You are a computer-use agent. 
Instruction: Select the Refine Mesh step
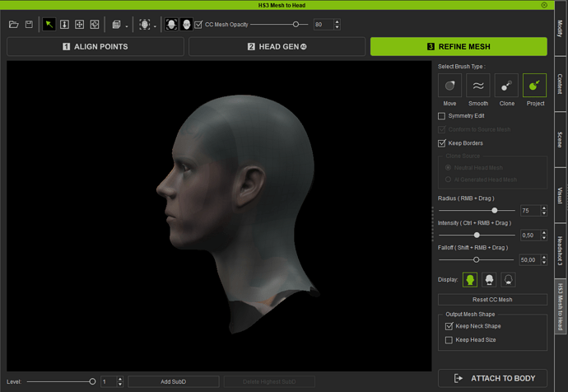click(459, 47)
